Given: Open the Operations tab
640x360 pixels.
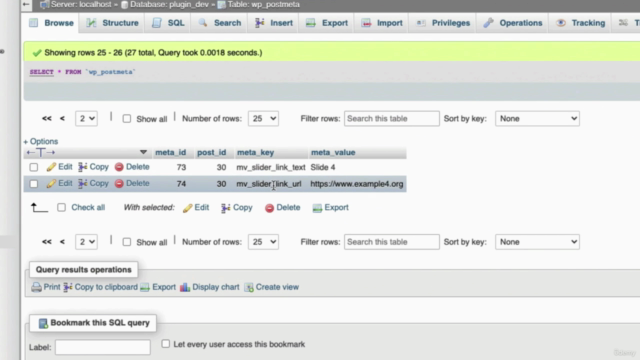Looking at the screenshot, I should point(513,23).
